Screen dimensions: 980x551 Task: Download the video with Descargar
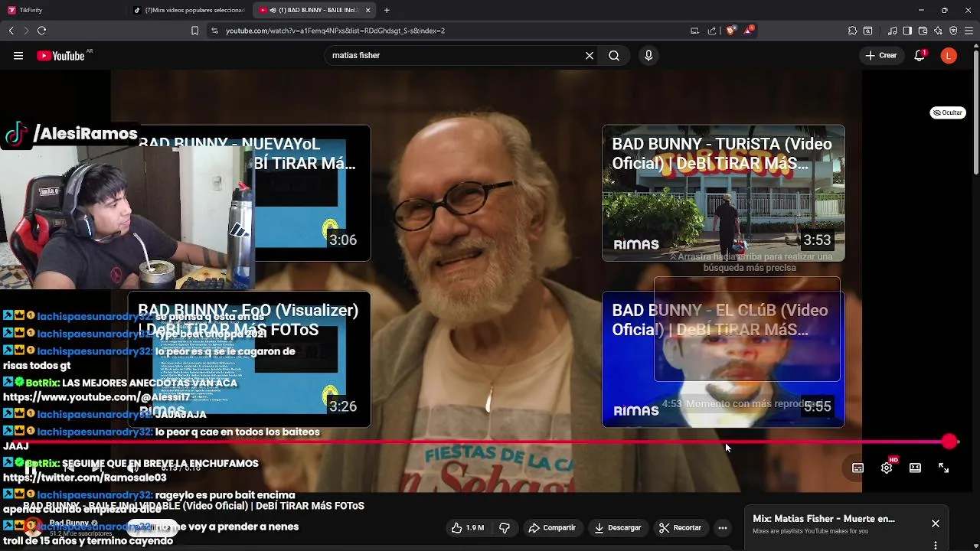[x=617, y=528]
